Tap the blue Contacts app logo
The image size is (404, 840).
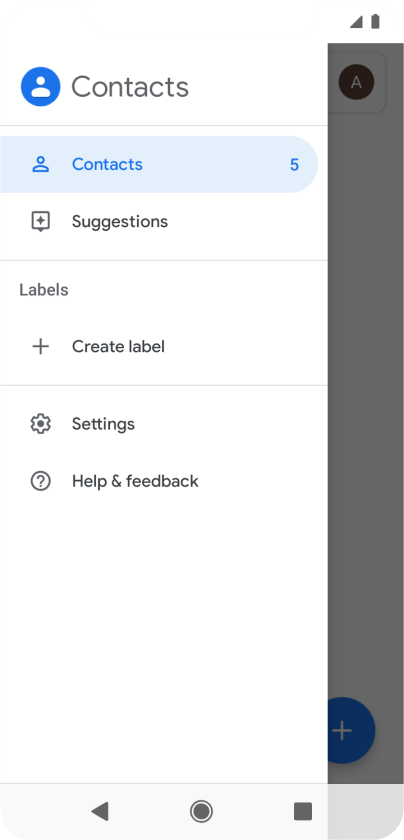click(41, 87)
